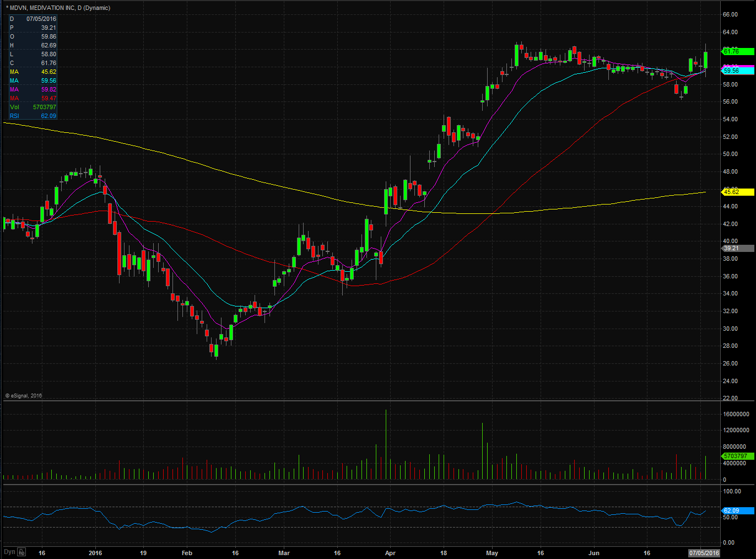Click the yellow 45.62 price axis marker
The width and height of the screenshot is (756, 559).
pos(738,192)
